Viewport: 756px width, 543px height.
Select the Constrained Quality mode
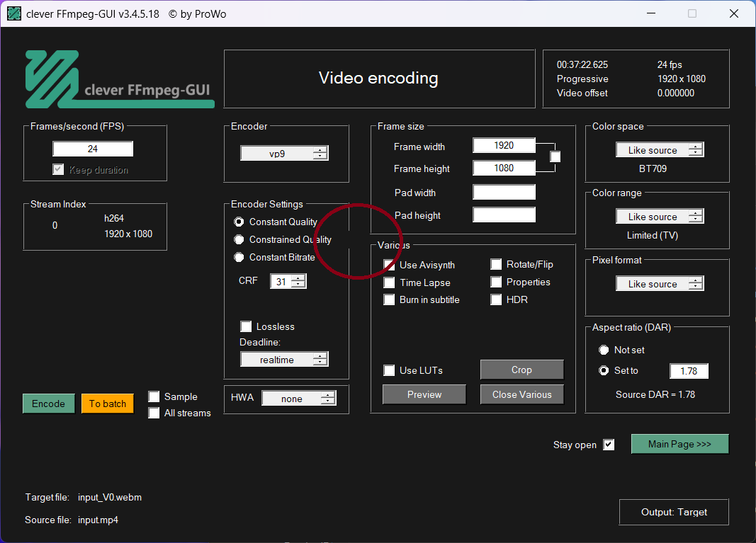pos(239,239)
